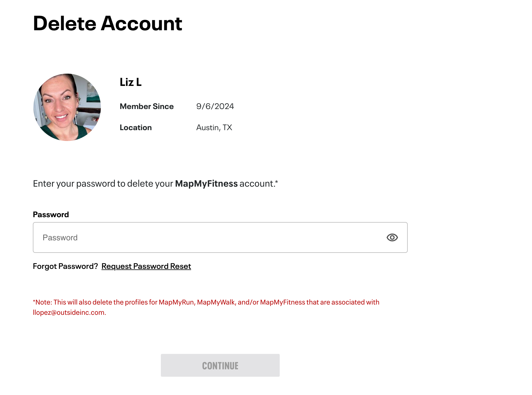Click the Forgot Password? text
532x395 pixels.
65,266
